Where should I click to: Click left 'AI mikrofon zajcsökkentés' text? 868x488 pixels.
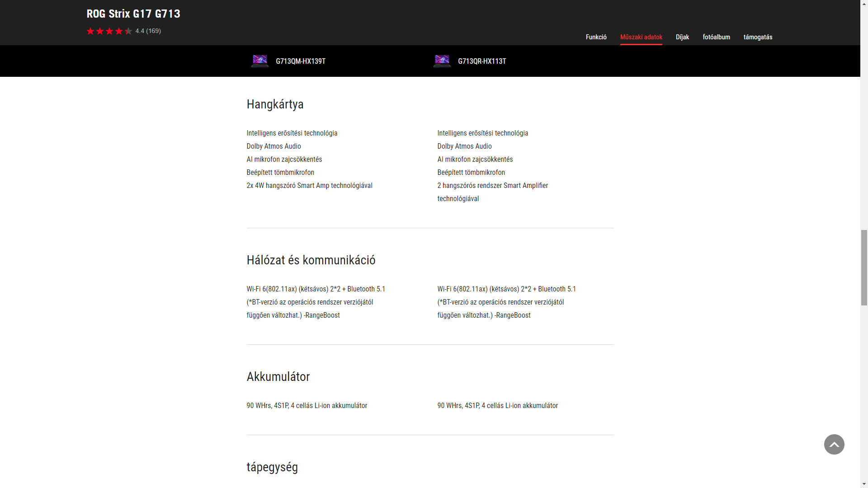tap(284, 160)
